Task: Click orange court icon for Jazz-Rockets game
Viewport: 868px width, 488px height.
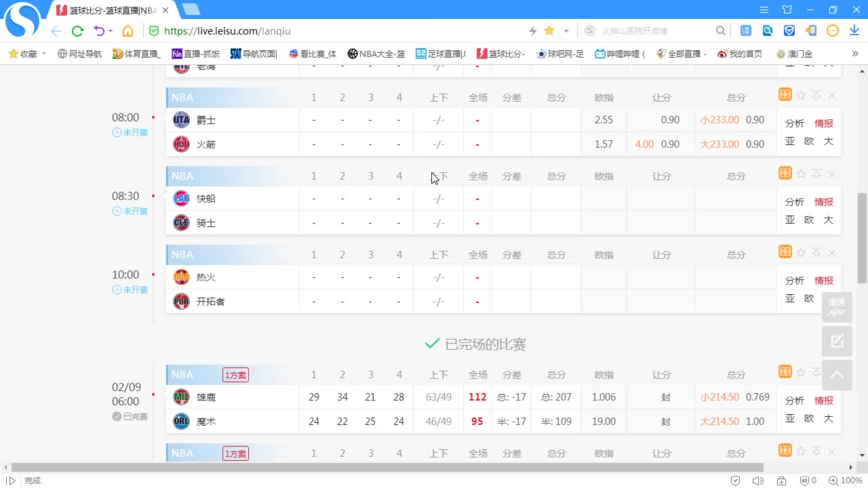Action: [785, 95]
